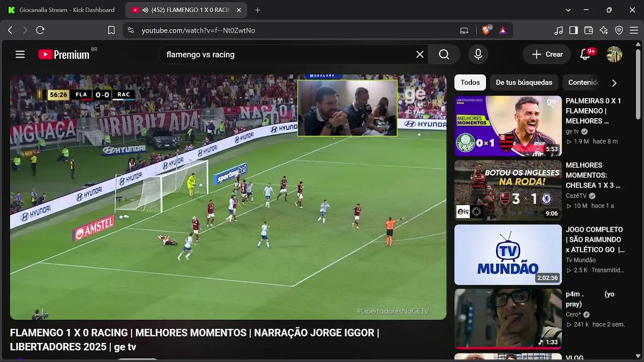The image size is (644, 362).
Task: Go to the YouTube Premium home logo
Action: (64, 54)
